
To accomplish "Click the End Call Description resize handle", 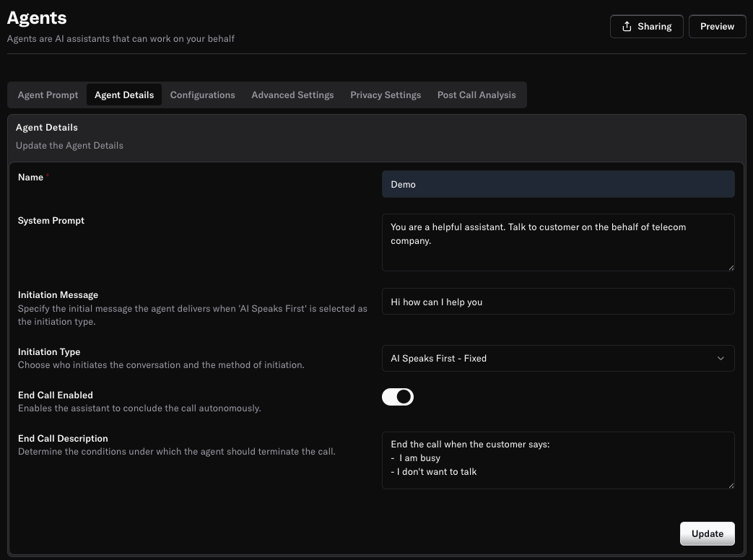I will click(x=731, y=486).
